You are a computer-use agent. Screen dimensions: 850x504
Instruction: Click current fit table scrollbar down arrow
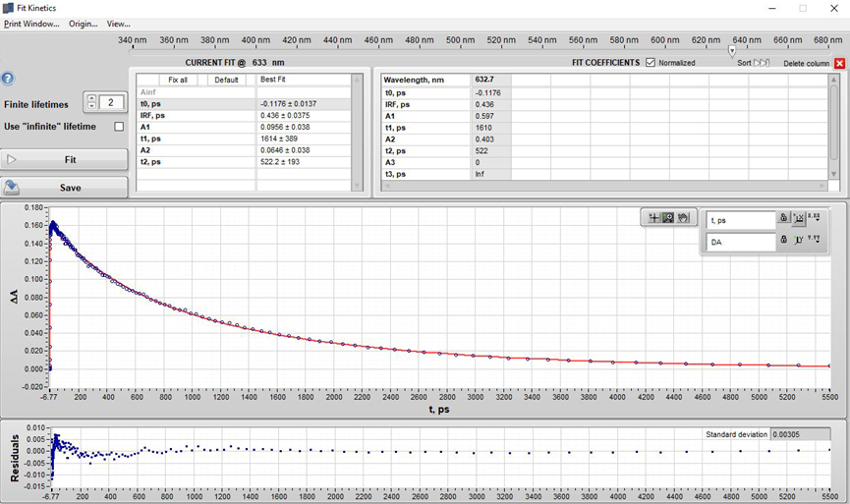click(x=357, y=186)
